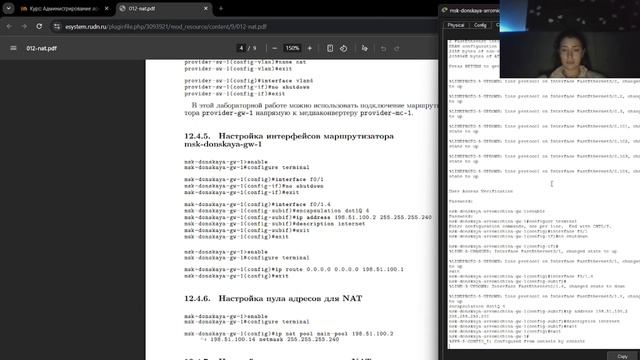Click heading 12.4.6 Настройка пула адресов для NAT
640x360 pixels.
coord(273,298)
